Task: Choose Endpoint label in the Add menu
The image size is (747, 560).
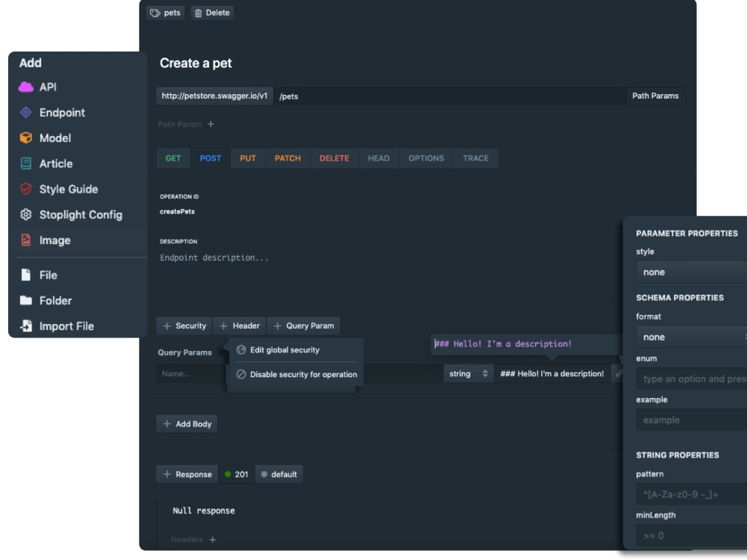Action: tap(62, 113)
